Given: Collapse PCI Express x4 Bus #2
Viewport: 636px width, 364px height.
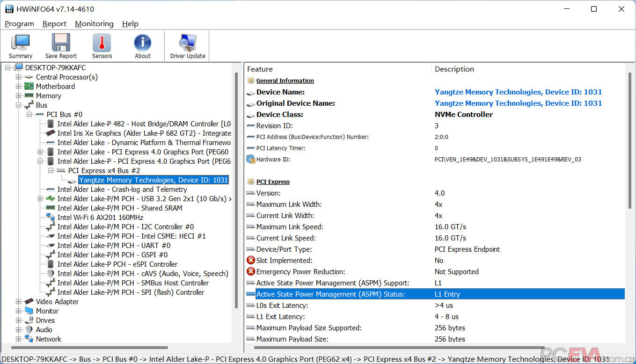Looking at the screenshot, I should 51,171.
